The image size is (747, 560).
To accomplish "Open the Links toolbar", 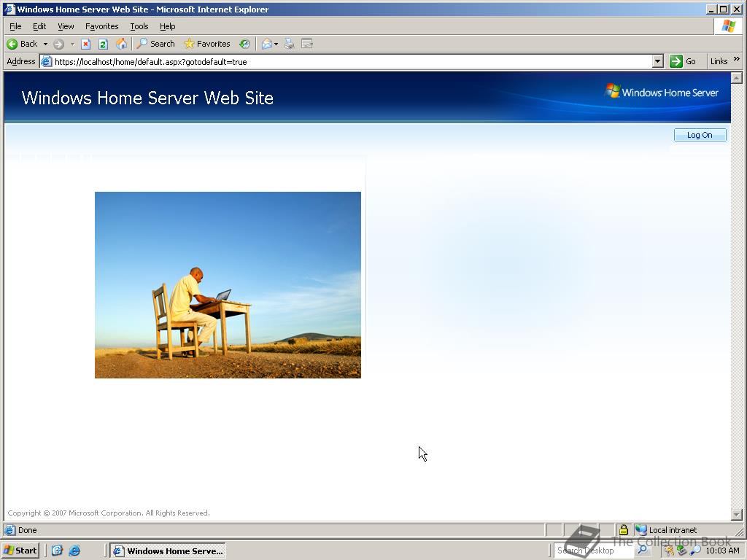I will click(x=719, y=61).
